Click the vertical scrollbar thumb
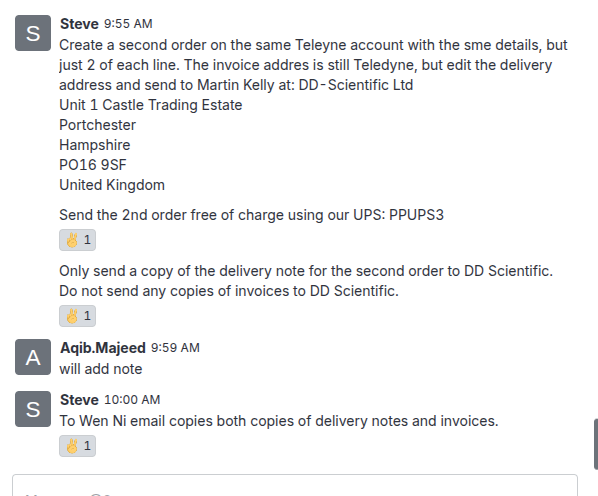Viewport: 598px width, 496px height. [x=596, y=444]
